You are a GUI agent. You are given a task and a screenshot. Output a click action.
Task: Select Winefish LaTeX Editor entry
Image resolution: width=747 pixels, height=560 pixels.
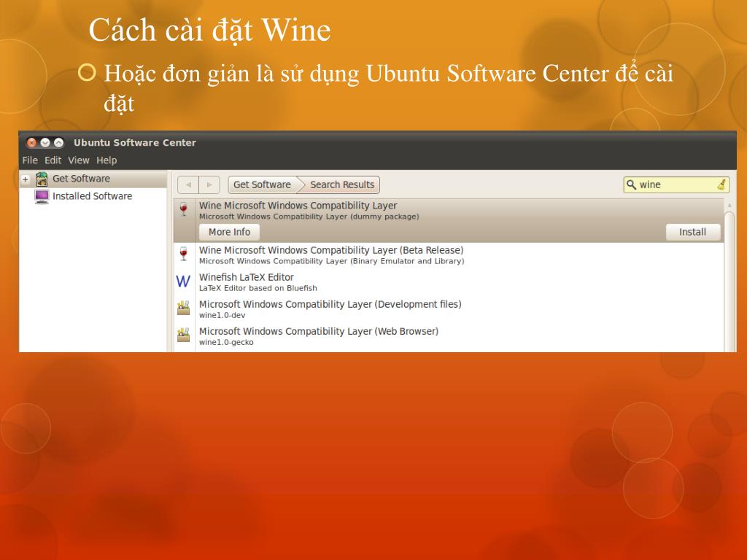[x=449, y=282]
